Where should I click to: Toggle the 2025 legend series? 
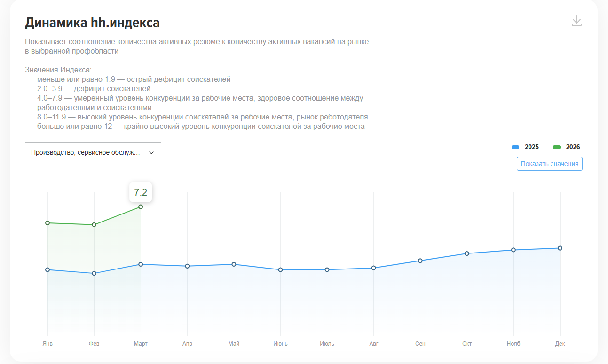pos(525,147)
